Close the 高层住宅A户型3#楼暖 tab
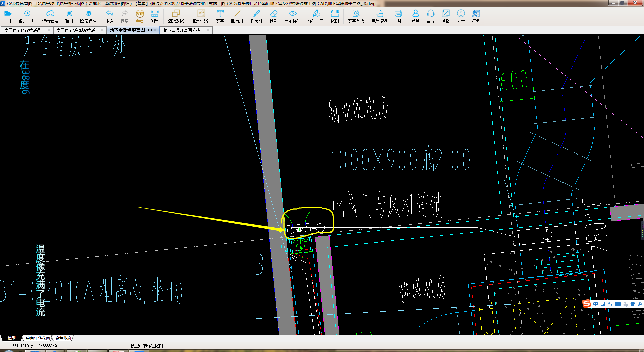This screenshot has height=352, width=644. 102,30
